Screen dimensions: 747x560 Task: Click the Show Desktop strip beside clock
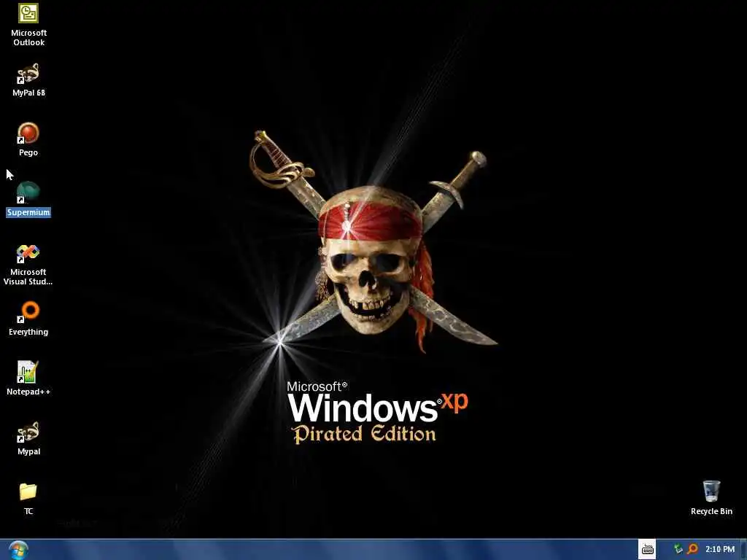click(x=743, y=550)
